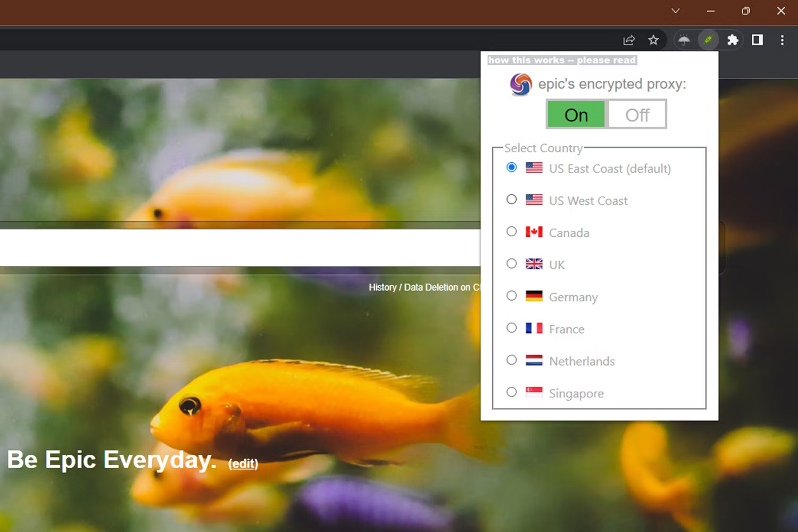Click the Epic umbrella tracker-blocker icon
Image resolution: width=798 pixels, height=532 pixels.
tap(684, 39)
